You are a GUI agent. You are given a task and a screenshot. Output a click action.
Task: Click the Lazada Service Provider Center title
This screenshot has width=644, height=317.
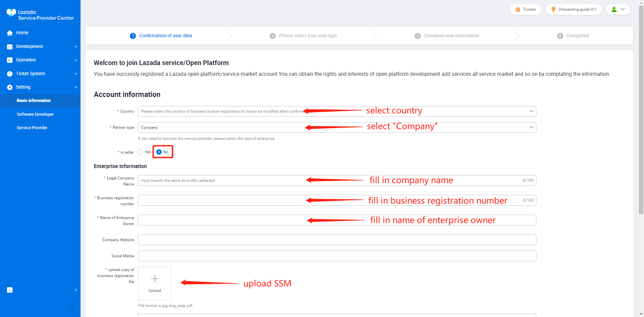(x=46, y=15)
